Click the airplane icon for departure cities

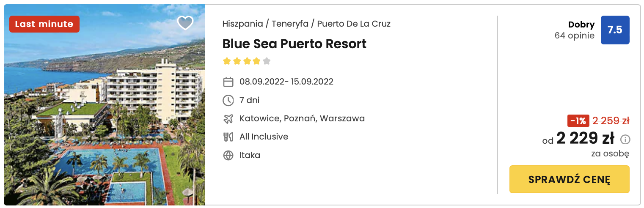pyautogui.click(x=228, y=119)
